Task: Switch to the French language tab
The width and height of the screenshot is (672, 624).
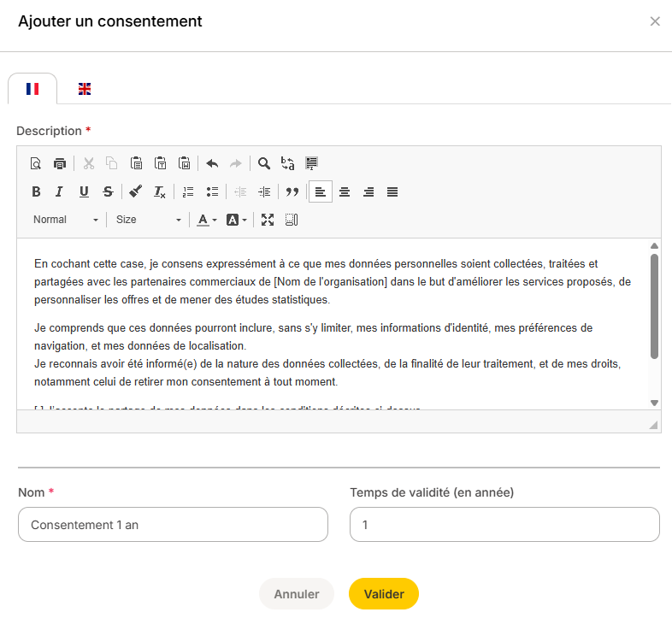Action: coord(32,89)
